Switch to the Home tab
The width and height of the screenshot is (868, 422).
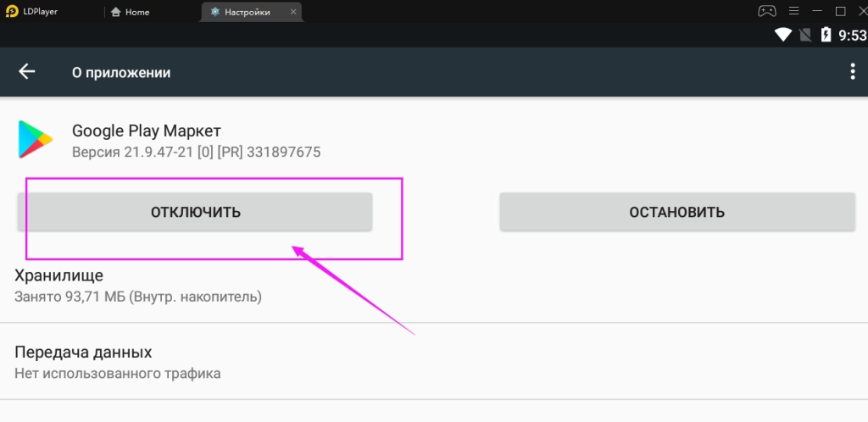tap(137, 12)
